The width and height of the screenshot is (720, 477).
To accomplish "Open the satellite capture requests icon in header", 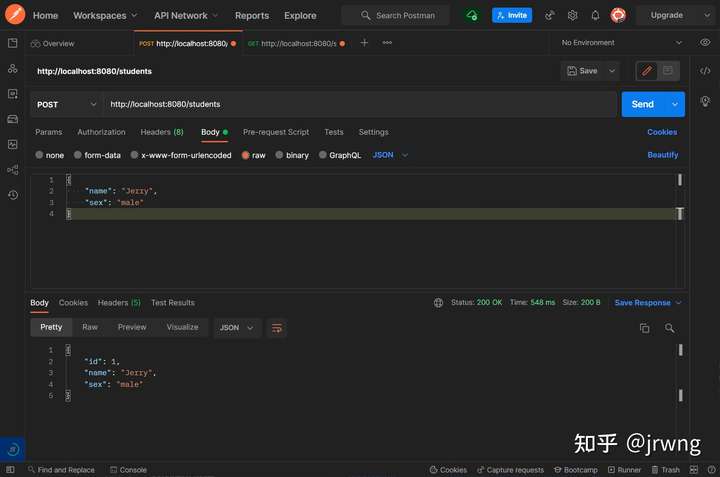I will pos(549,16).
